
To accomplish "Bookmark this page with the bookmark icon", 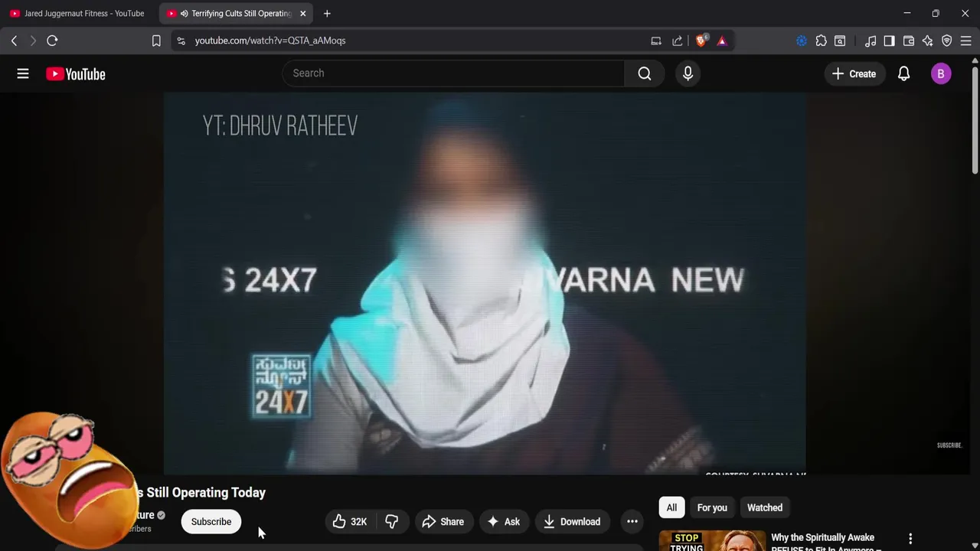I will (x=156, y=41).
